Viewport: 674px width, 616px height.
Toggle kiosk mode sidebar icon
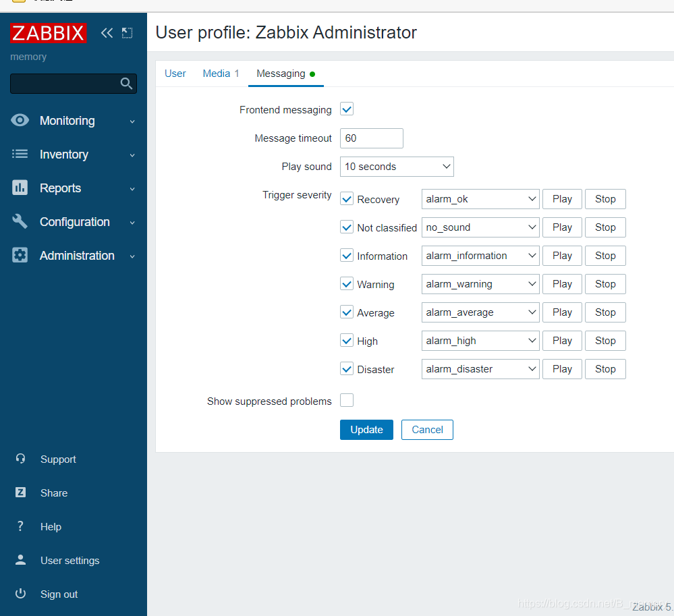click(x=128, y=33)
